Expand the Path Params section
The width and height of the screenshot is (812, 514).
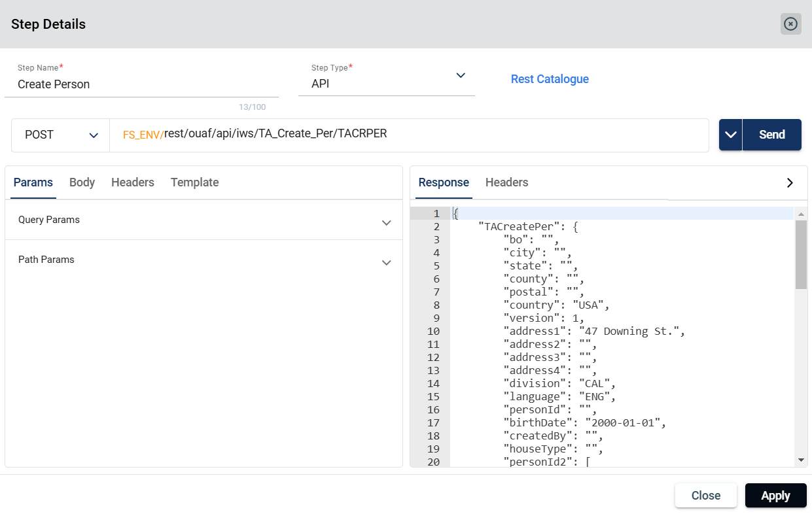tap(386, 262)
